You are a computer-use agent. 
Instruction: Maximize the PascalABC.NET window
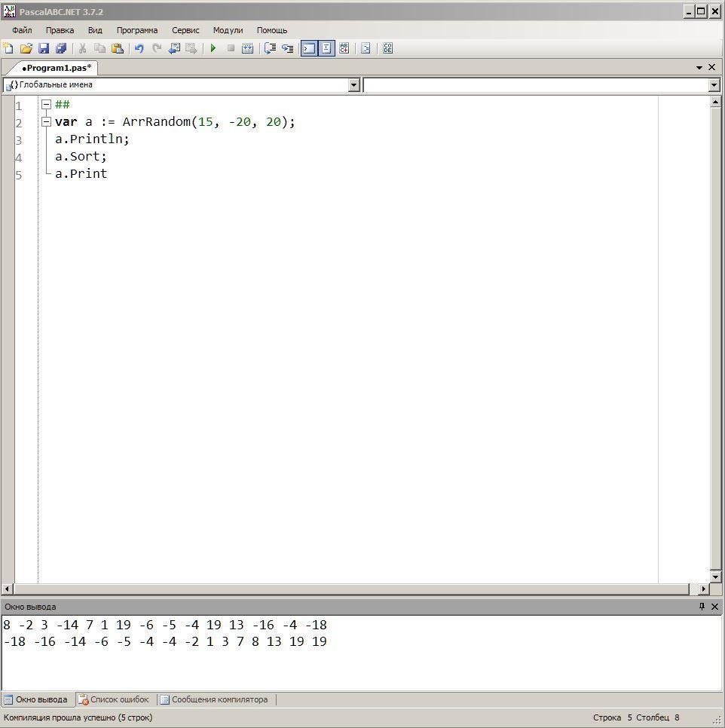[x=702, y=11]
